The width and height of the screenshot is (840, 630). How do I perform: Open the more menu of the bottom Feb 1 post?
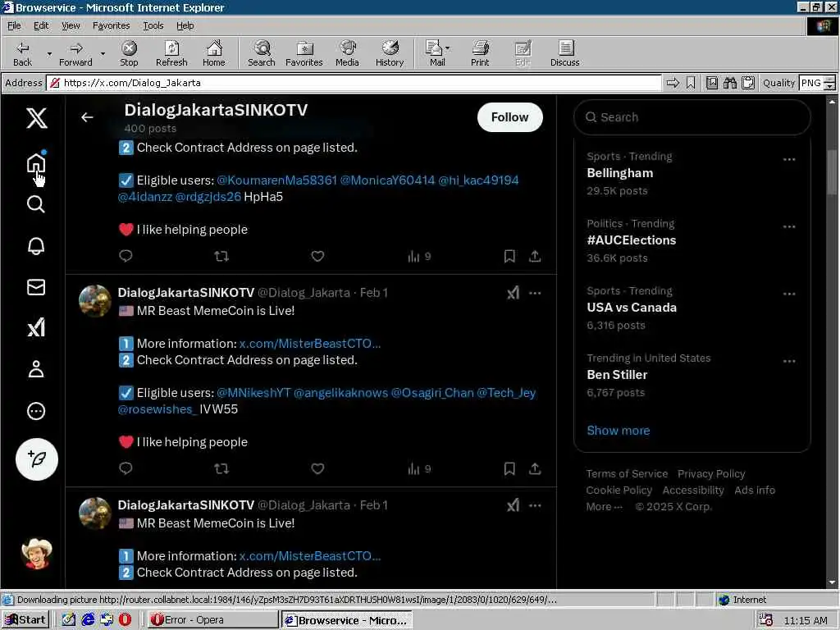535,505
